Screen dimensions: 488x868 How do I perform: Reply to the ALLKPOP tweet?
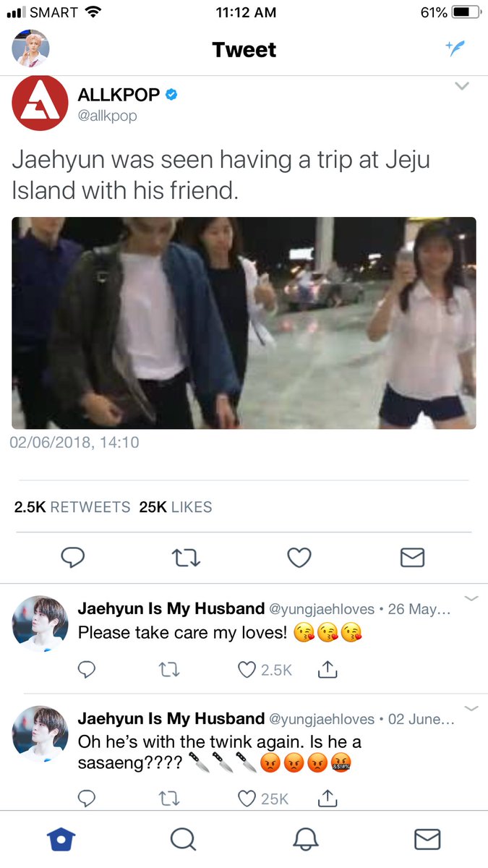pos(72,557)
